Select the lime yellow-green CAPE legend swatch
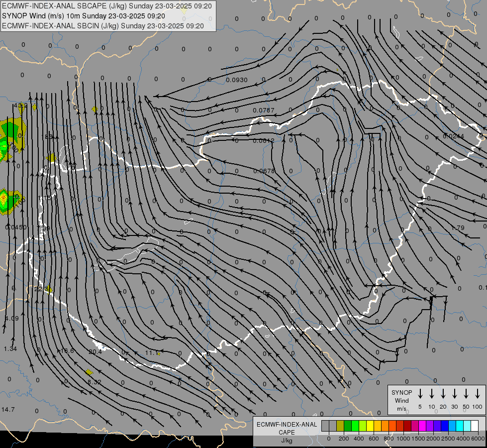This screenshot has width=487, height=448. (363, 426)
